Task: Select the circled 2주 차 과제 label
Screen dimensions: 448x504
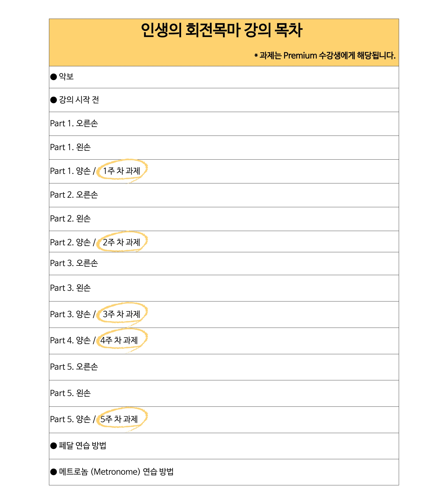Action: (x=121, y=242)
